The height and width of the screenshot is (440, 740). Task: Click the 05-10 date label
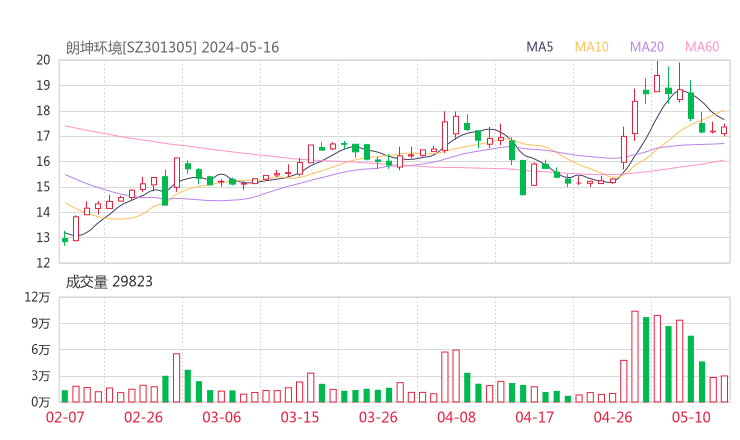[x=691, y=417]
